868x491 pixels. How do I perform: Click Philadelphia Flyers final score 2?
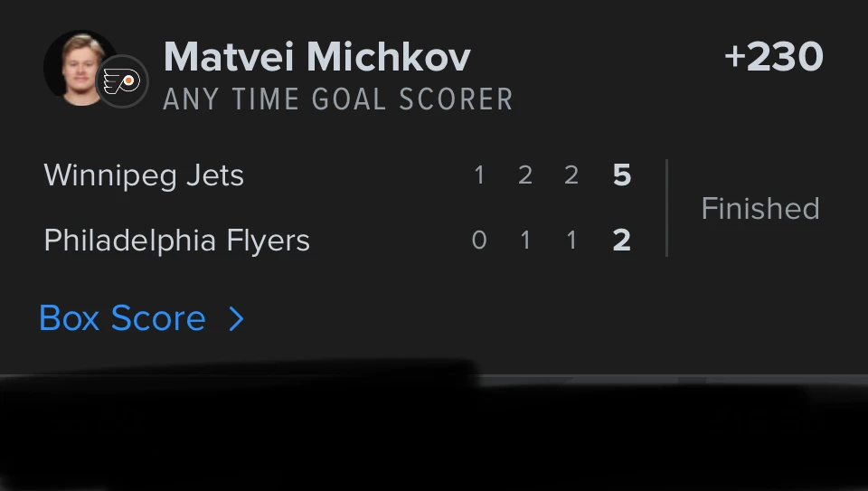[622, 241]
